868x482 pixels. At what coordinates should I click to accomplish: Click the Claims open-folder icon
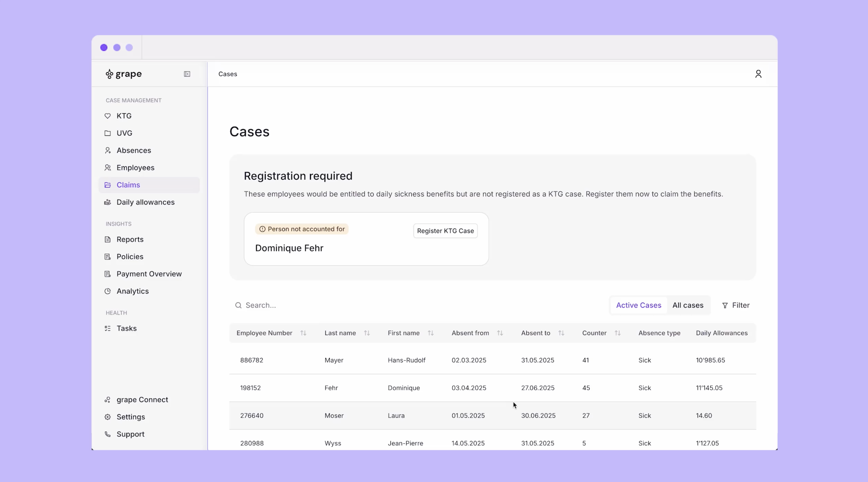tap(107, 185)
